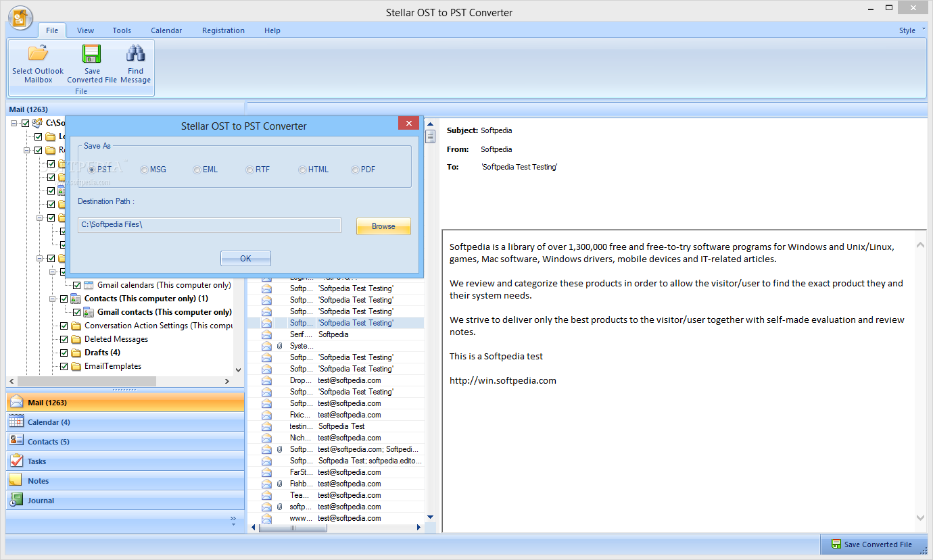This screenshot has height=560, width=933.
Task: Select the PST radio button
Action: [x=91, y=170]
